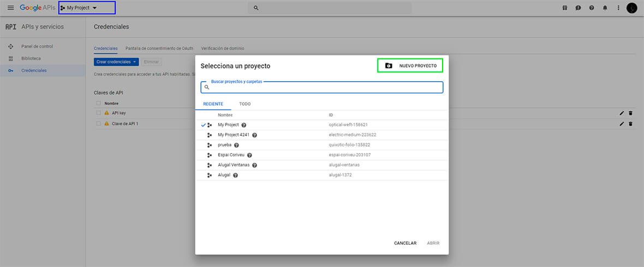Click help icon beside prueba
The height and width of the screenshot is (267, 644).
(236, 145)
